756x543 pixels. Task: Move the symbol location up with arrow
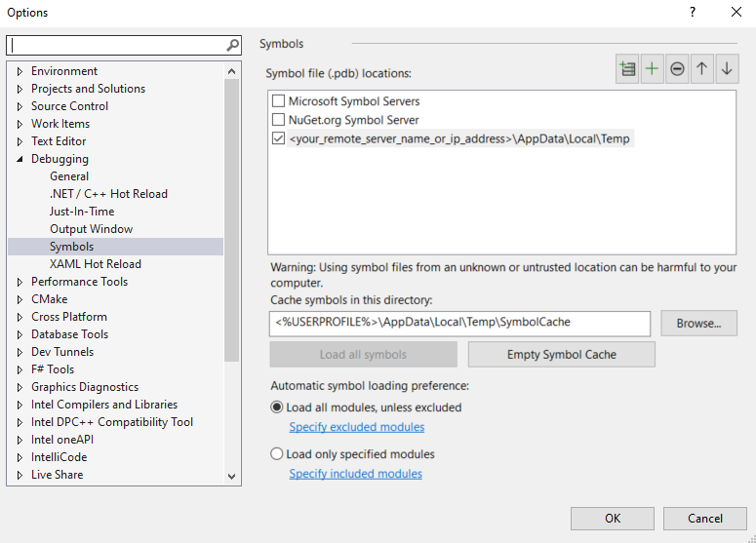click(x=702, y=69)
